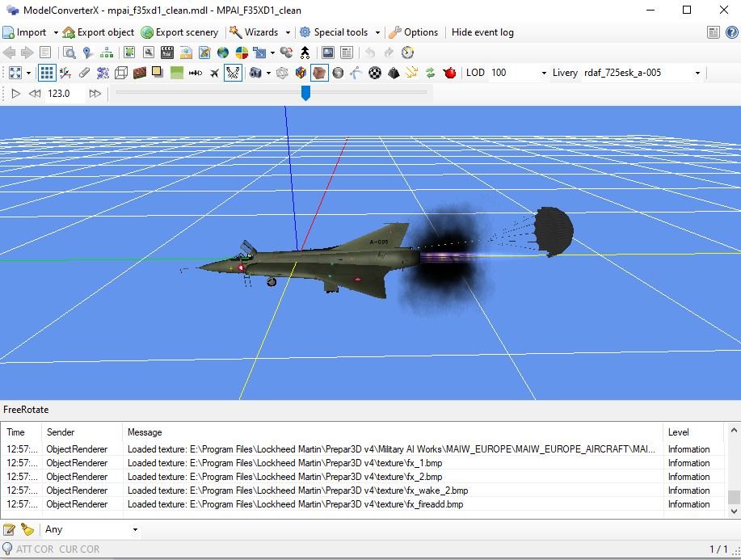741x560 pixels.
Task: Click the hierarchy tree icon
Action: tap(107, 53)
